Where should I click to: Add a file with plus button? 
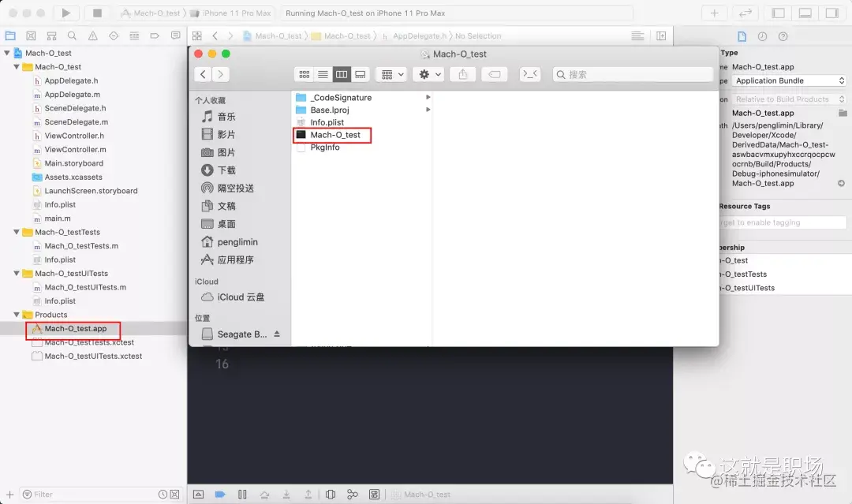tap(9, 495)
